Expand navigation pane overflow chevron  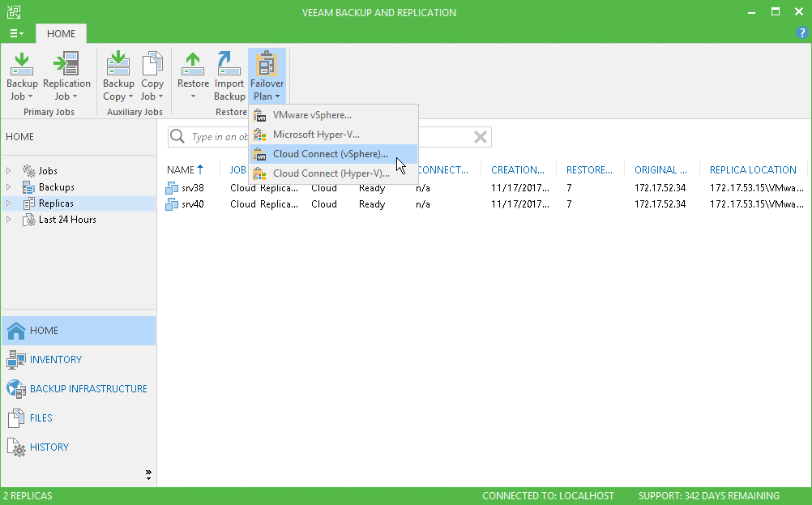pyautogui.click(x=148, y=474)
